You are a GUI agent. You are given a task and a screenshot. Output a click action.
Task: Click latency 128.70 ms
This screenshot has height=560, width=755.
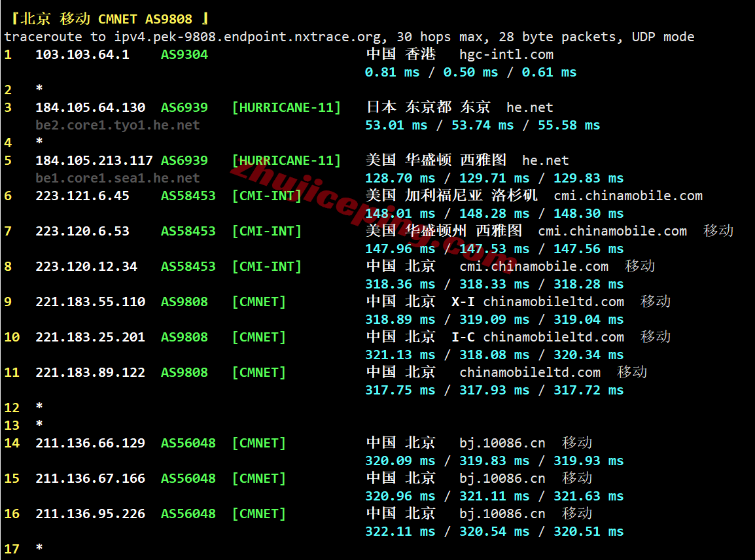[x=400, y=178]
